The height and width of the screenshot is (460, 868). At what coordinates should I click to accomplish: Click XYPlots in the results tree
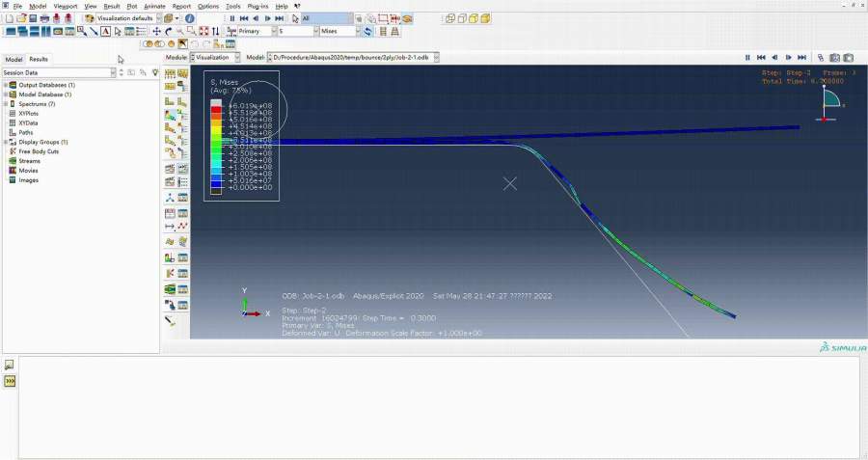[28, 114]
